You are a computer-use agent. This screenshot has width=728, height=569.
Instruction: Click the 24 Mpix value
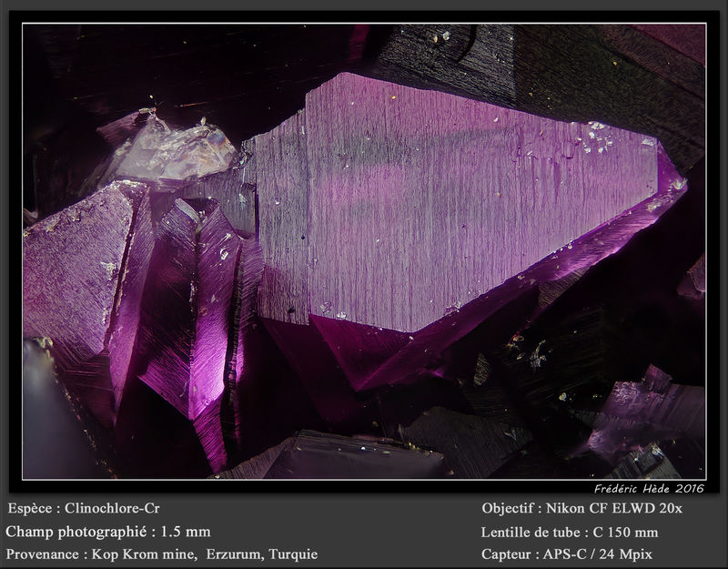point(625,554)
